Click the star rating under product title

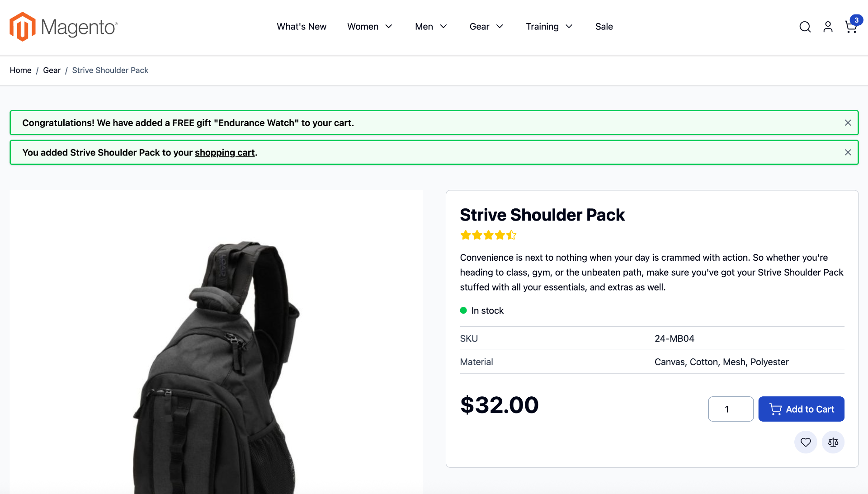[488, 235]
